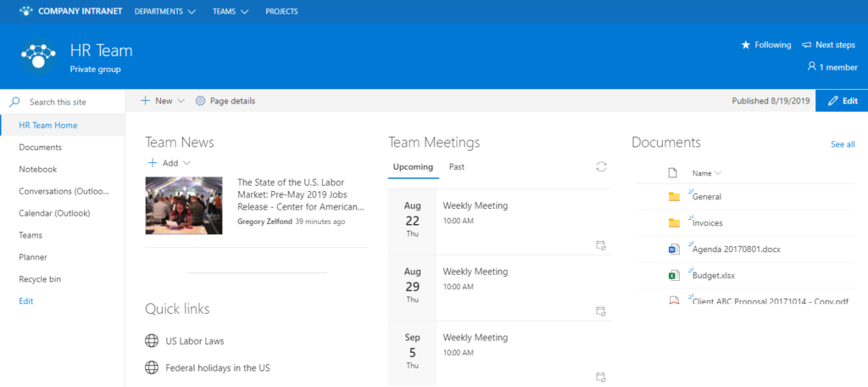Image resolution: width=868 pixels, height=387 pixels.
Task: Click Following label in the site header
Action: coord(773,45)
